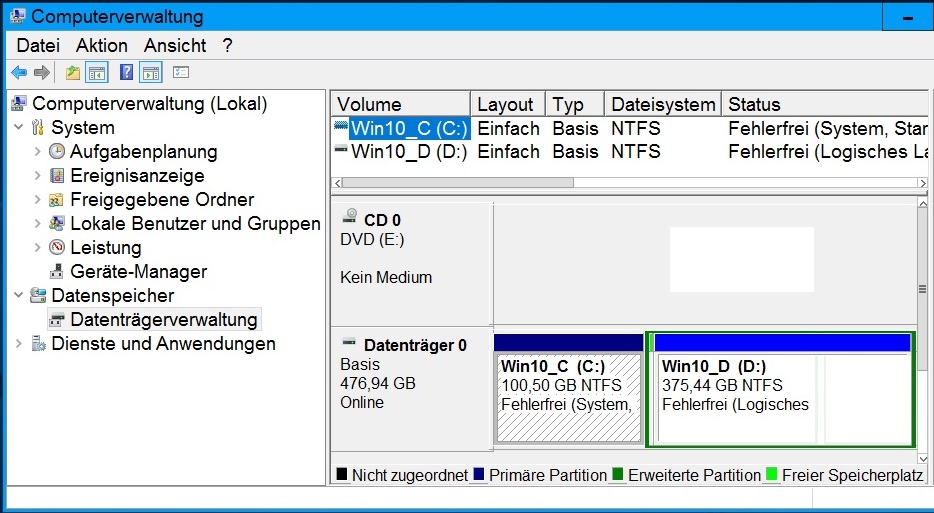Open the Help question mark toolbar icon
The width and height of the screenshot is (934, 513).
tap(126, 73)
